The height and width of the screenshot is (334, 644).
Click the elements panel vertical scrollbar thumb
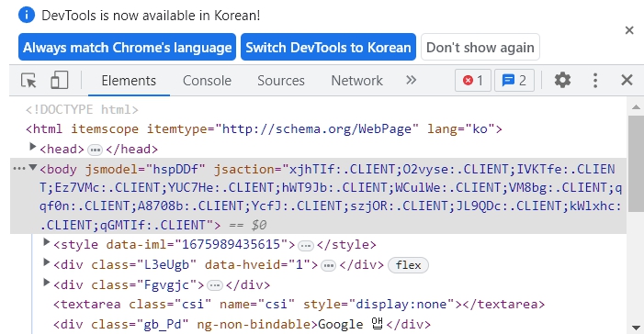click(x=636, y=163)
